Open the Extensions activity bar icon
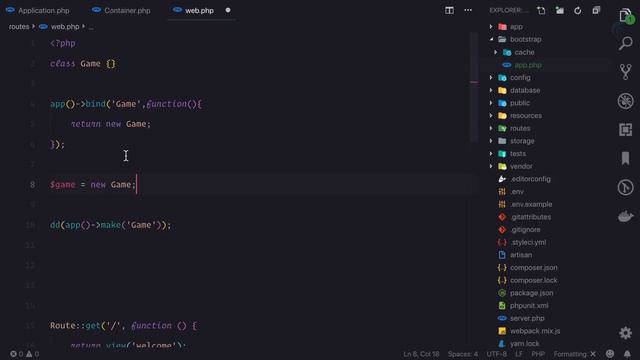The width and height of the screenshot is (640, 360). point(625,130)
